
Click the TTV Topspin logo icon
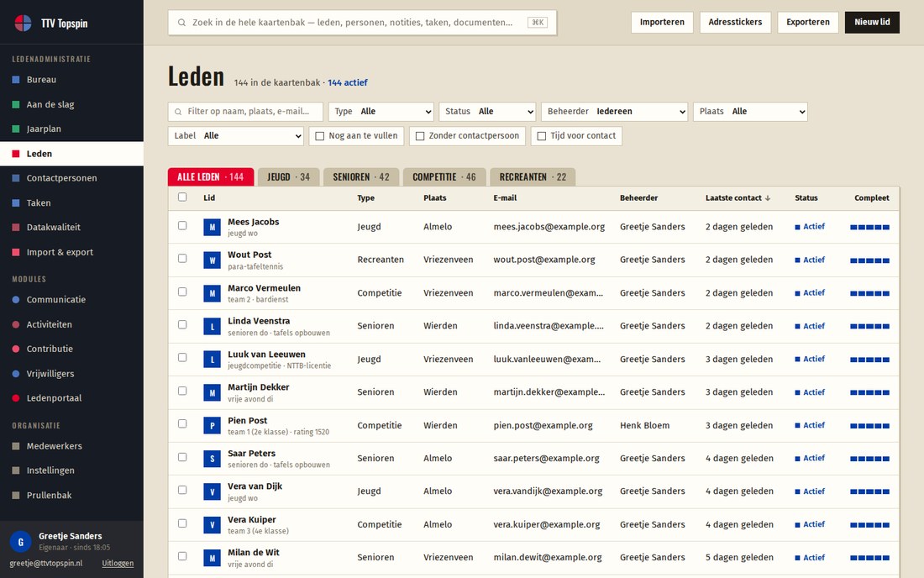tap(23, 23)
